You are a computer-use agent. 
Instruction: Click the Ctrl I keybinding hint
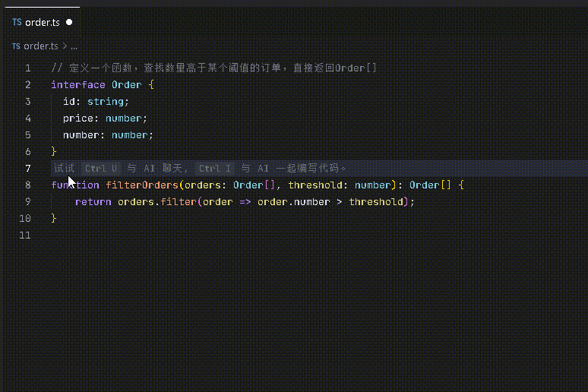(x=215, y=169)
